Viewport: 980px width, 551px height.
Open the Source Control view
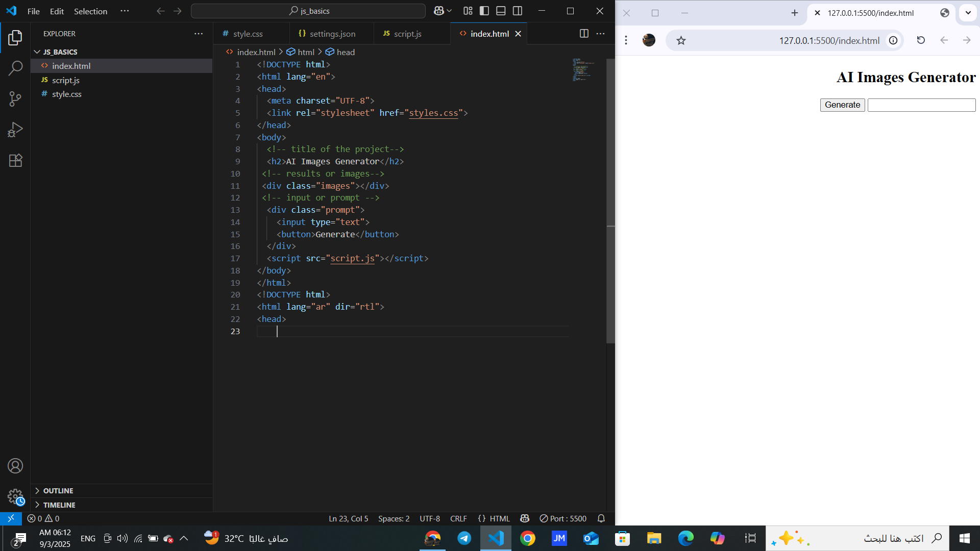click(x=15, y=99)
